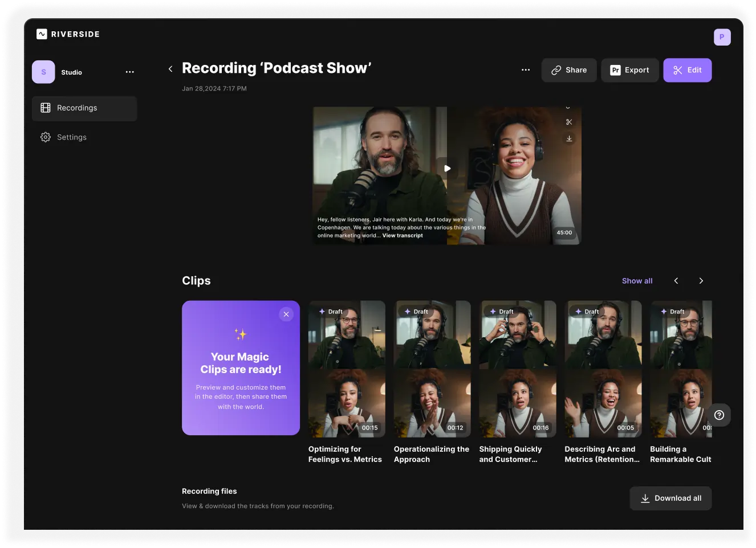Select the Recordings tab in the sidebar
756x548 pixels.
click(77, 108)
